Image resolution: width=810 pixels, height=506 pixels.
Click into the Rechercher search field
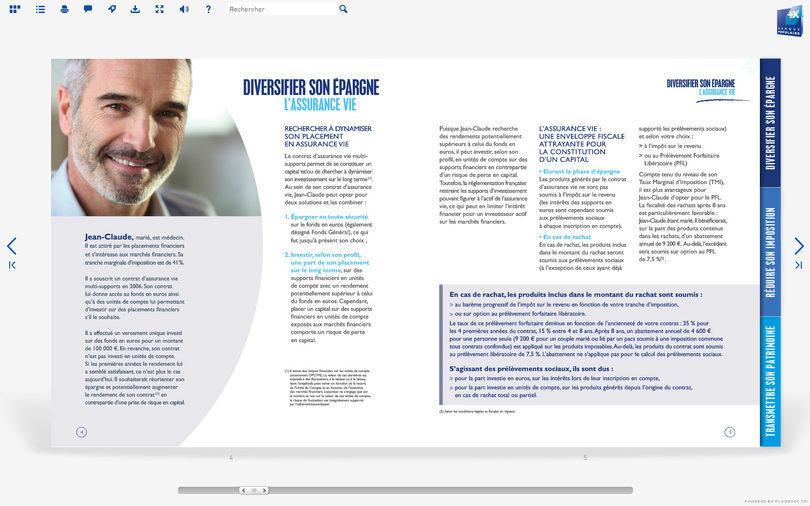coord(281,9)
